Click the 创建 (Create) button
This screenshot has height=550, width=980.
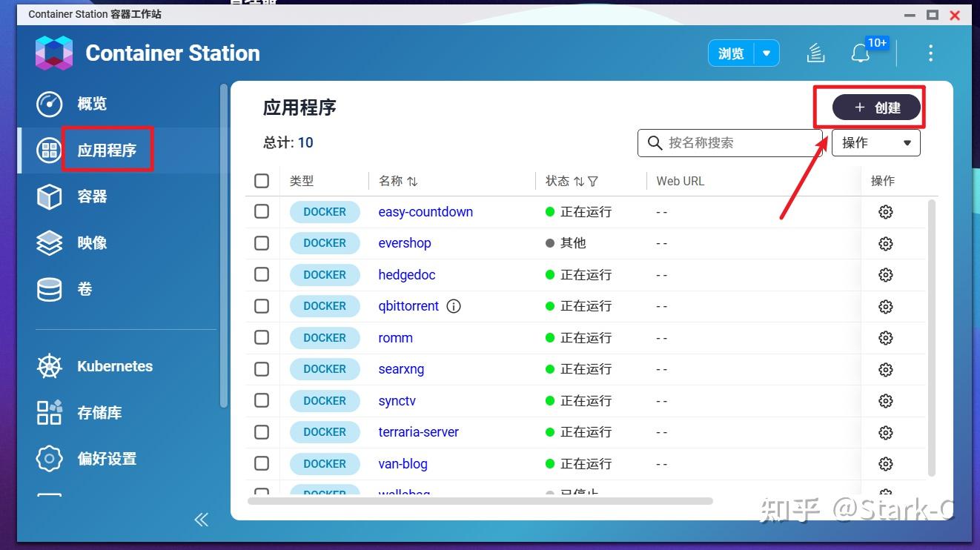pyautogui.click(x=875, y=107)
